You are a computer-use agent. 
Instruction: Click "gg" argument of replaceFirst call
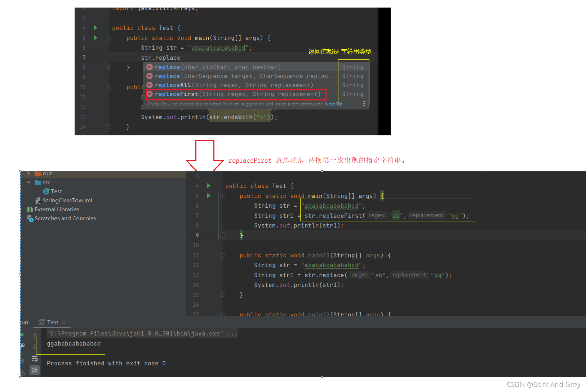click(455, 216)
